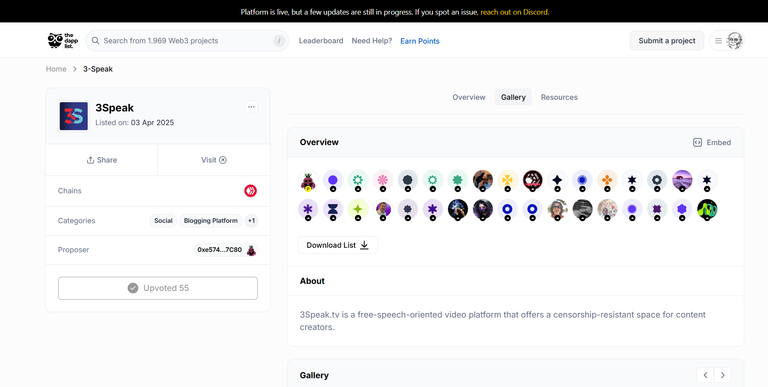The image size is (768, 387).
Task: Open the hamburger menu beside the profile picture
Action: coord(718,41)
